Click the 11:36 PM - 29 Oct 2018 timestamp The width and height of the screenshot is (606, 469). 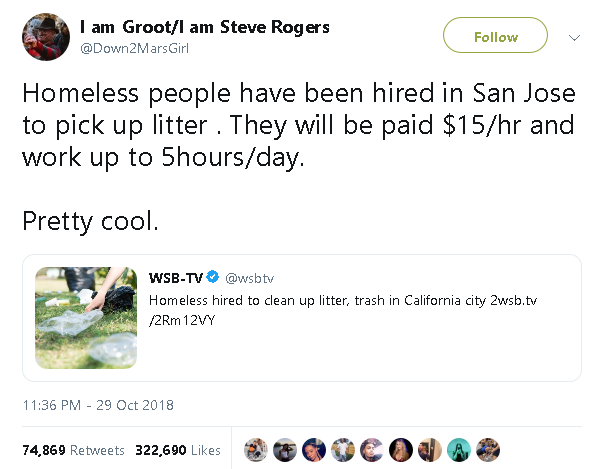[98, 405]
